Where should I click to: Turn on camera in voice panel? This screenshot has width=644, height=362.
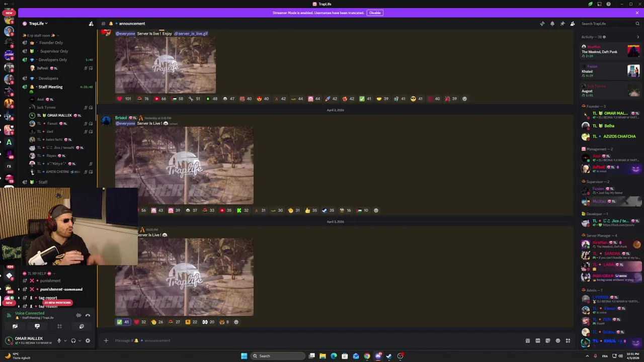15,326
